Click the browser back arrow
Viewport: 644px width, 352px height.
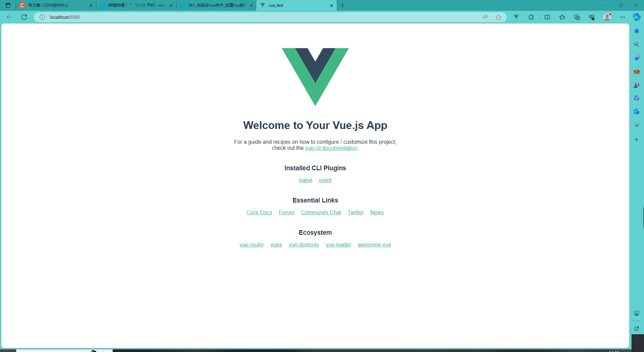pyautogui.click(x=9, y=17)
